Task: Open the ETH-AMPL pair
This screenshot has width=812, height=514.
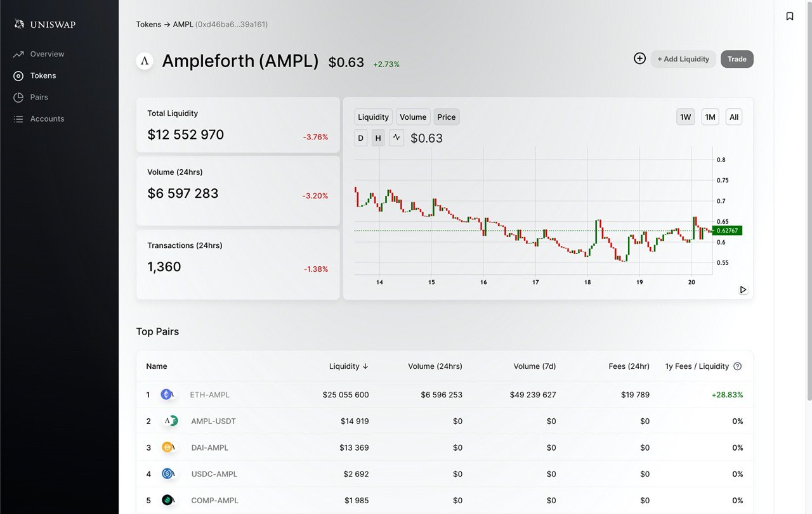Action: [x=210, y=395]
